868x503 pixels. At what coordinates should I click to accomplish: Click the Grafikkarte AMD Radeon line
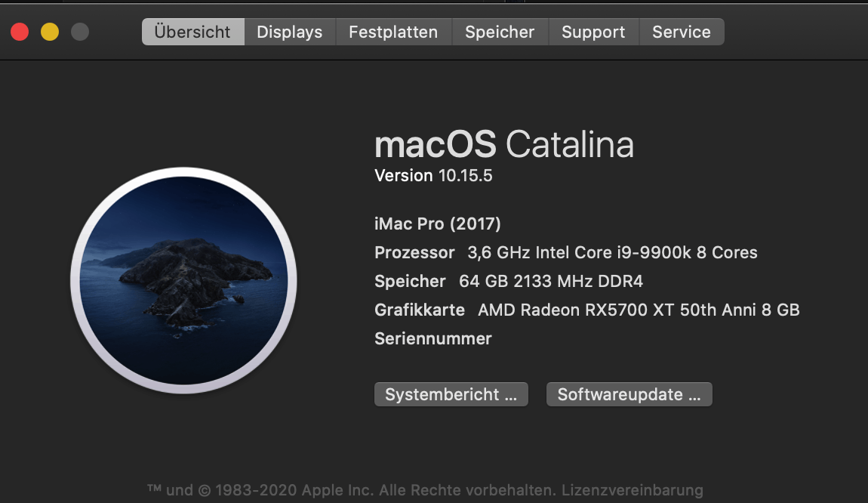(586, 310)
